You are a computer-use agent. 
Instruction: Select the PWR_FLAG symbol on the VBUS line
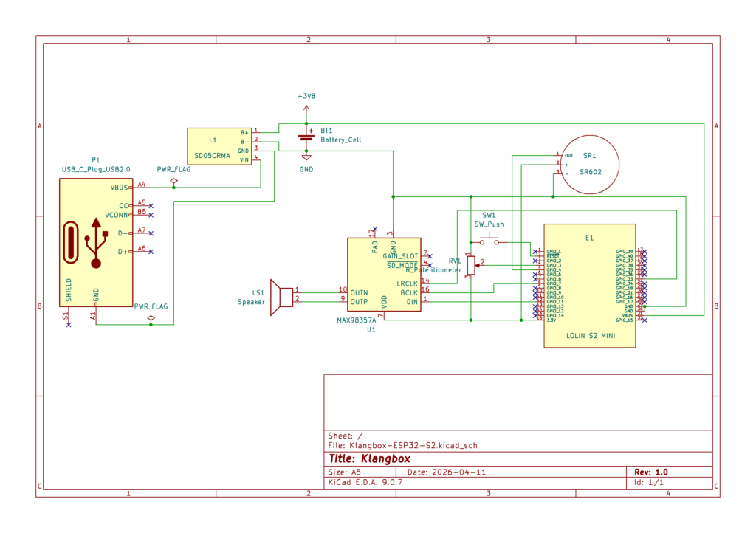(173, 180)
